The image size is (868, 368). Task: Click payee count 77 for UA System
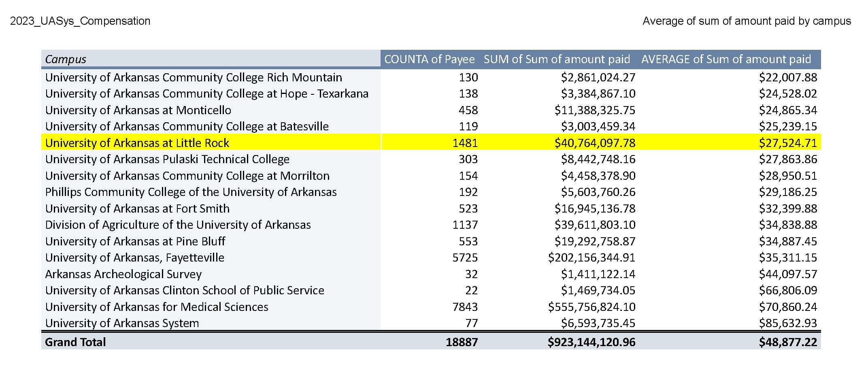coord(472,323)
